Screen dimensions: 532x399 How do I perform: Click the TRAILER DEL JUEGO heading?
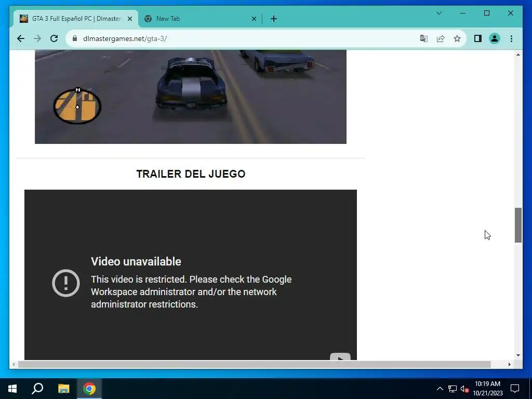click(191, 174)
